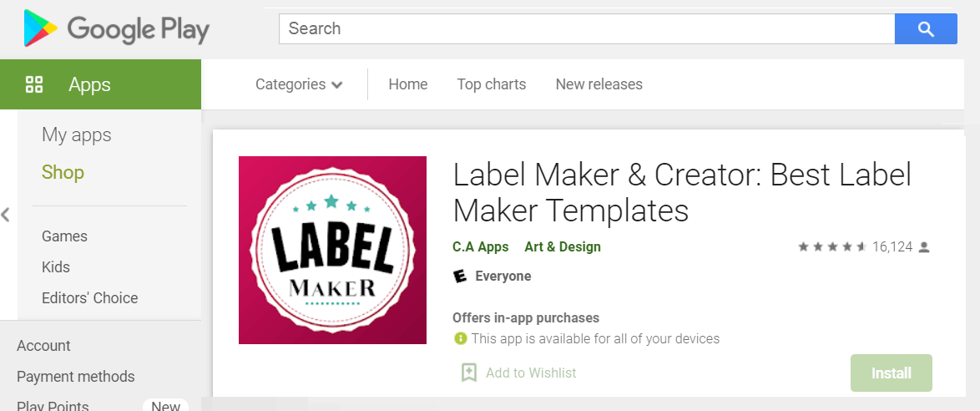Image resolution: width=980 pixels, height=411 pixels.
Task: Open the Art & Design category link
Action: (x=563, y=247)
